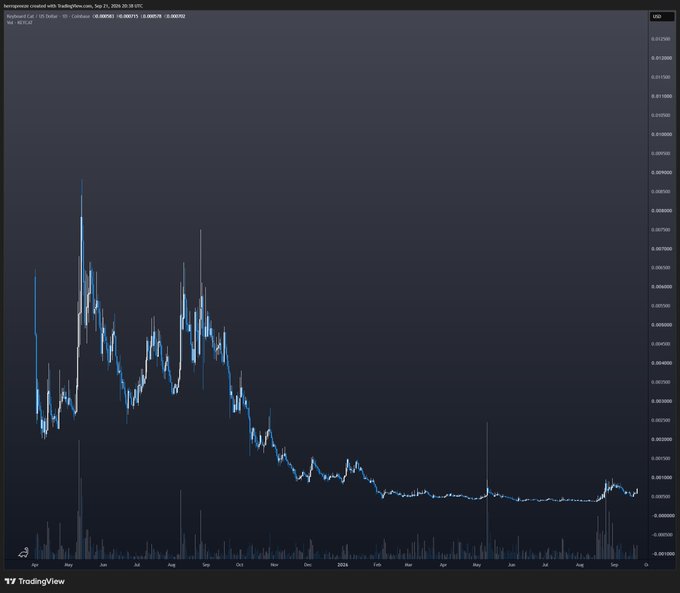Click the 2026 year label on time axis
Image resolution: width=680 pixels, height=593 pixels.
click(x=343, y=565)
